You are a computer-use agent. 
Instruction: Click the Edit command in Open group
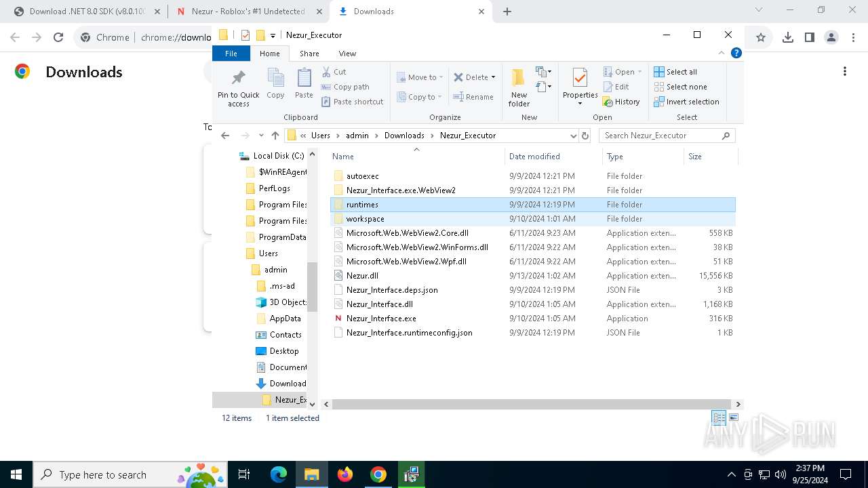click(616, 87)
